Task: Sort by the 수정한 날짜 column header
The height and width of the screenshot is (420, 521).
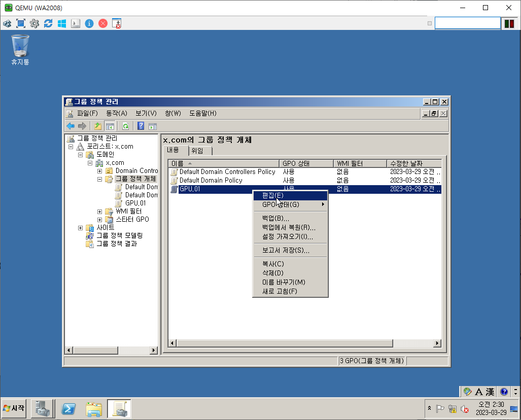Action: [x=414, y=163]
